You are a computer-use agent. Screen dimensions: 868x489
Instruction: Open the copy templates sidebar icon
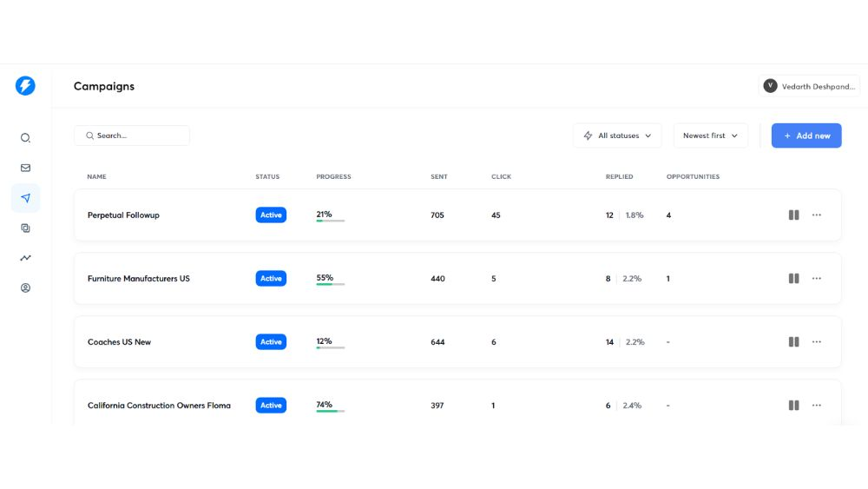[x=25, y=228]
